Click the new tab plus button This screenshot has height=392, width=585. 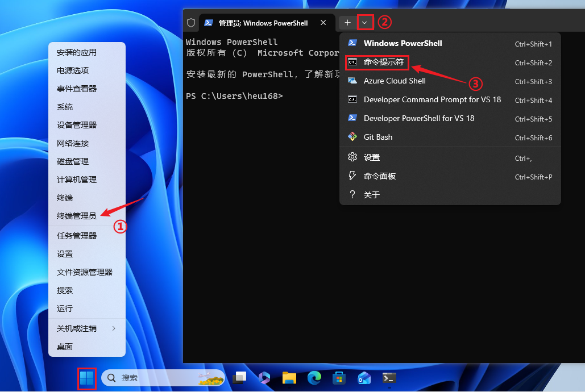(x=347, y=22)
